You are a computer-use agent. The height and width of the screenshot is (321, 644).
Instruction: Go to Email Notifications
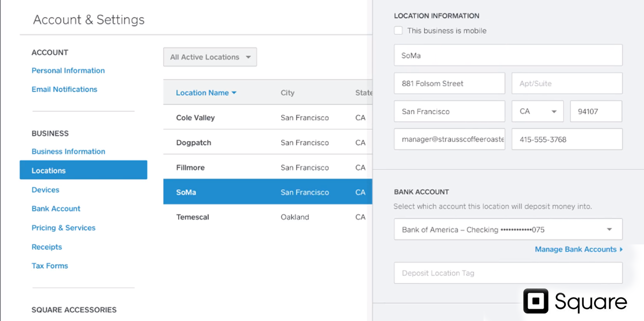[x=64, y=89]
